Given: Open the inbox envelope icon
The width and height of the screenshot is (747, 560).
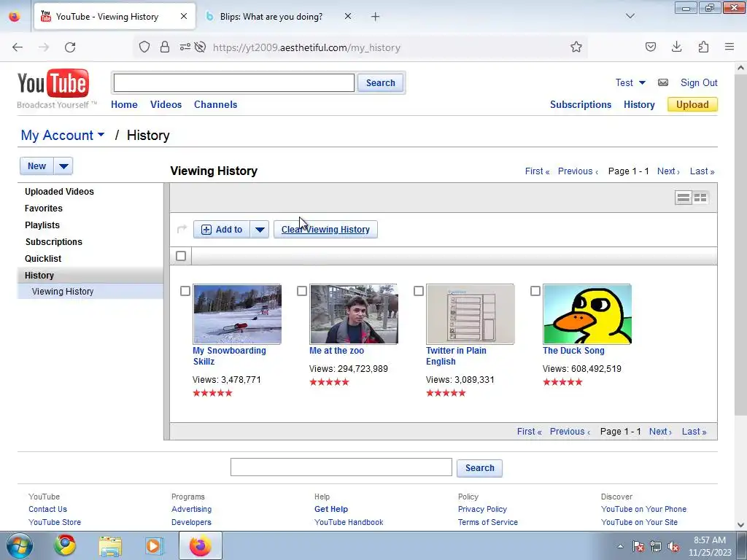Looking at the screenshot, I should point(663,82).
